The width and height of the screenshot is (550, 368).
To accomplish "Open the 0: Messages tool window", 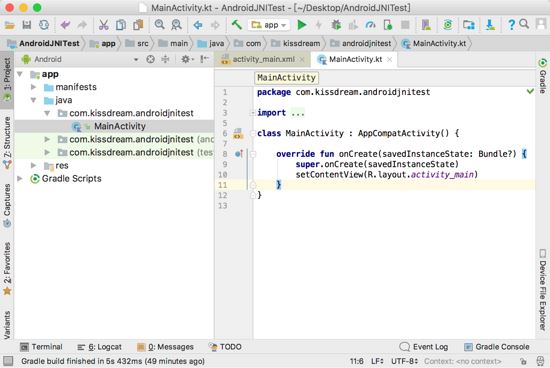I will (x=165, y=347).
